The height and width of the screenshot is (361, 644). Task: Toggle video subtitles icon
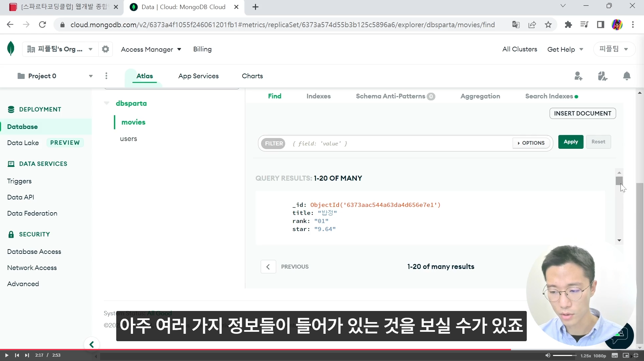tap(615, 355)
